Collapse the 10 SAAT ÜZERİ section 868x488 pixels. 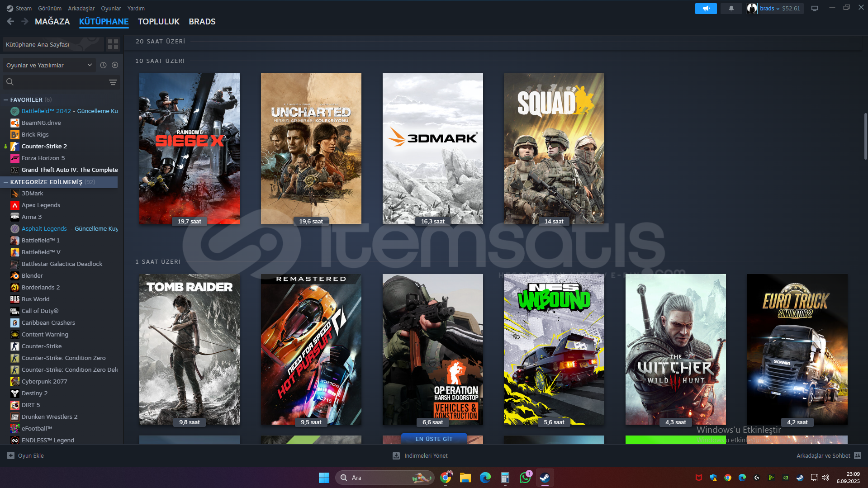pyautogui.click(x=160, y=61)
